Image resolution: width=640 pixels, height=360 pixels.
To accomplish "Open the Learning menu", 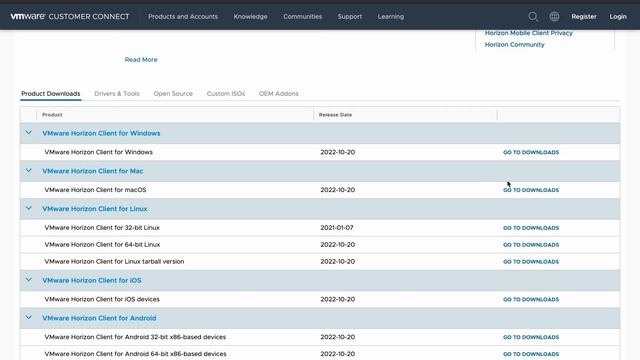I will tap(391, 16).
